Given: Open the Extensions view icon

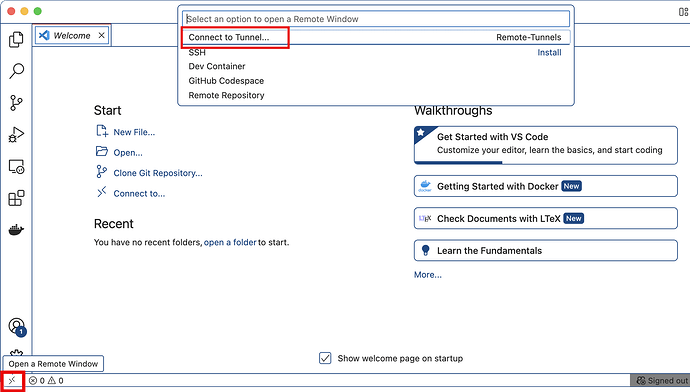Looking at the screenshot, I should point(16,198).
